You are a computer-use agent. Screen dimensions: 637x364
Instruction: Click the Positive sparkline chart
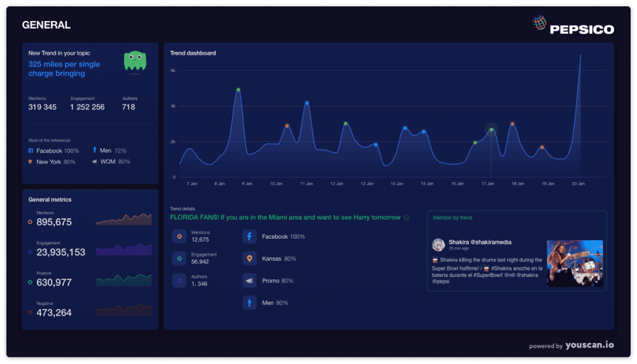point(123,279)
